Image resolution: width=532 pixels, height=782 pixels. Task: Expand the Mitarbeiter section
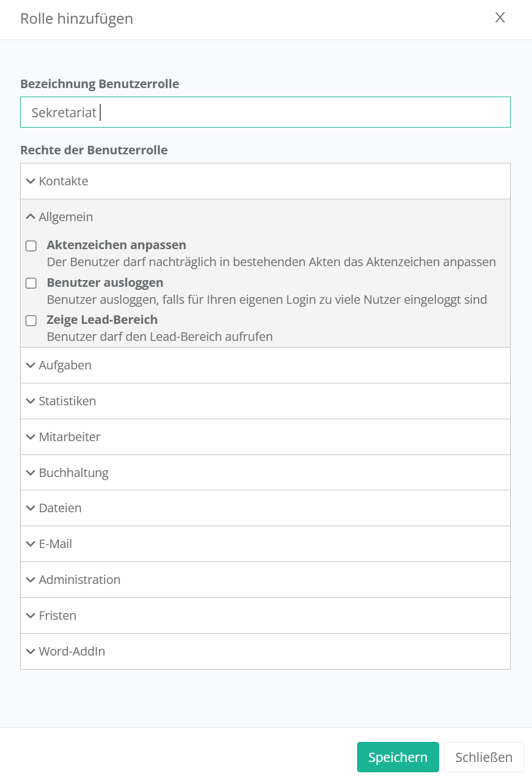69,437
